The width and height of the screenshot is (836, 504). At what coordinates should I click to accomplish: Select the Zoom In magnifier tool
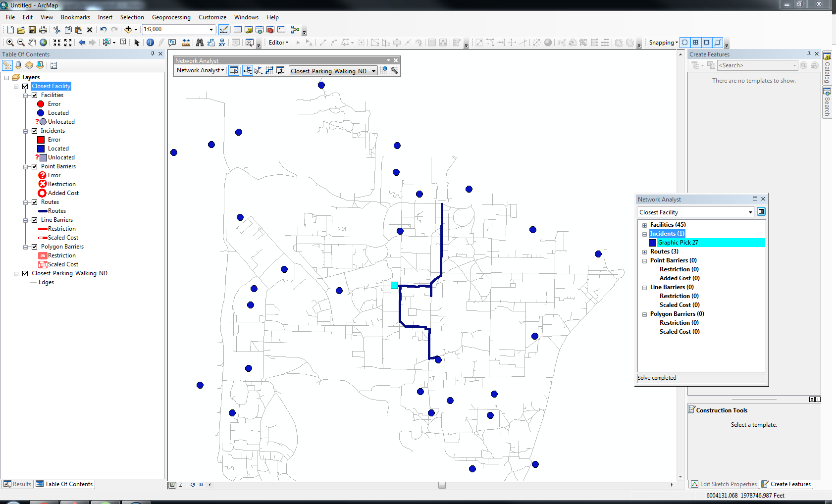pyautogui.click(x=10, y=43)
